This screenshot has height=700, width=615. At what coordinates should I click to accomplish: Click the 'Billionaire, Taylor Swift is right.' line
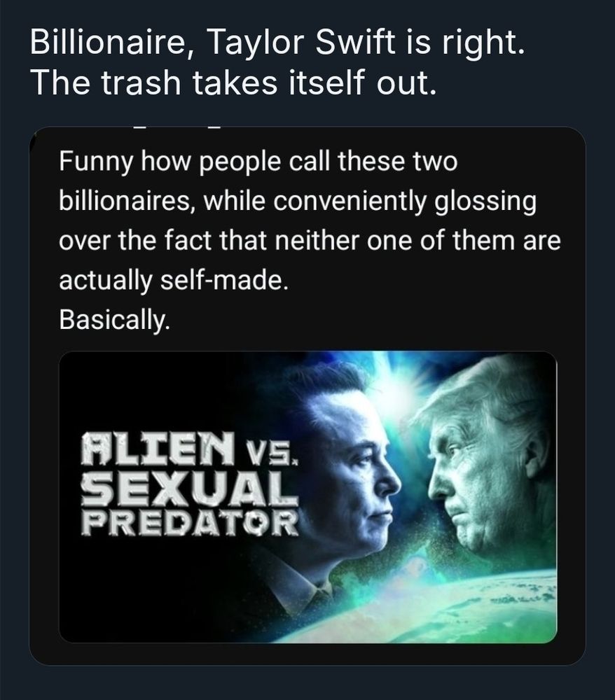277,43
